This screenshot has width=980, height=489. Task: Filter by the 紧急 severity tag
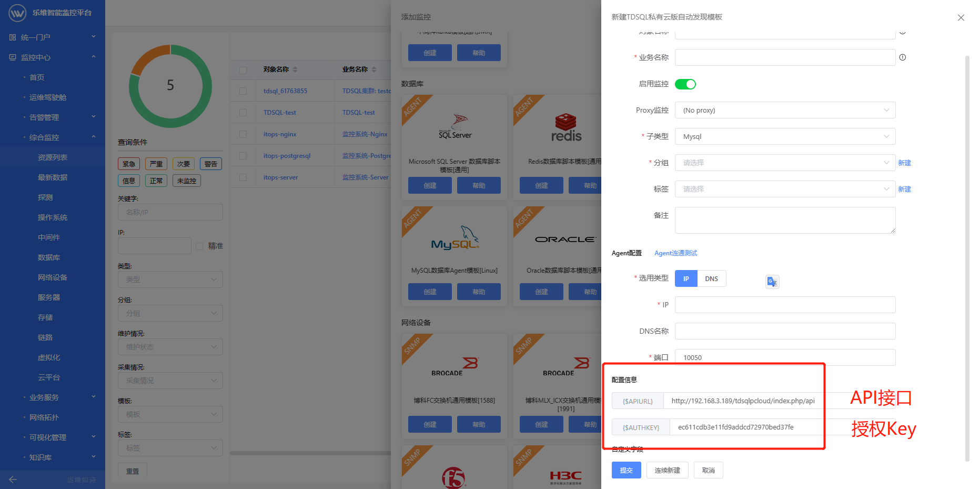coord(129,164)
